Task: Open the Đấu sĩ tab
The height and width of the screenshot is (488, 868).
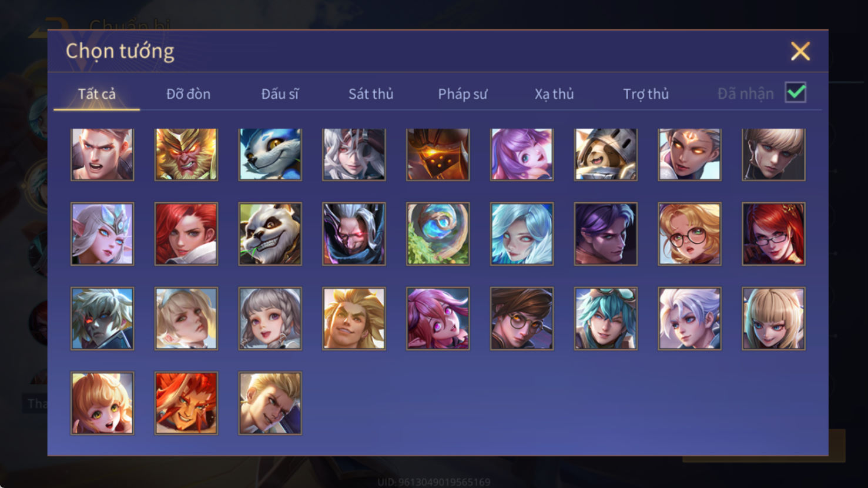Action: pyautogui.click(x=280, y=94)
